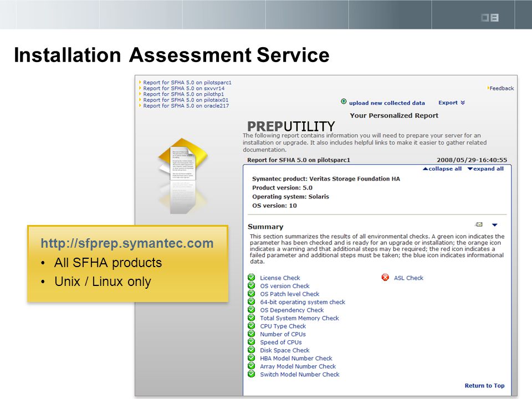Click green check icon beside License Check
Screen dimensions: 532x399
click(252, 277)
